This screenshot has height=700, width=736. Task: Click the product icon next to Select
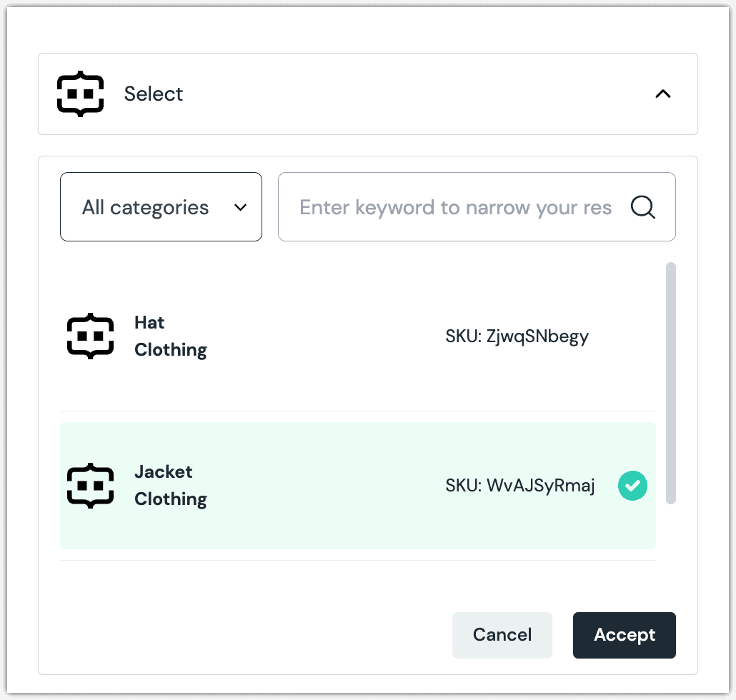(80, 94)
